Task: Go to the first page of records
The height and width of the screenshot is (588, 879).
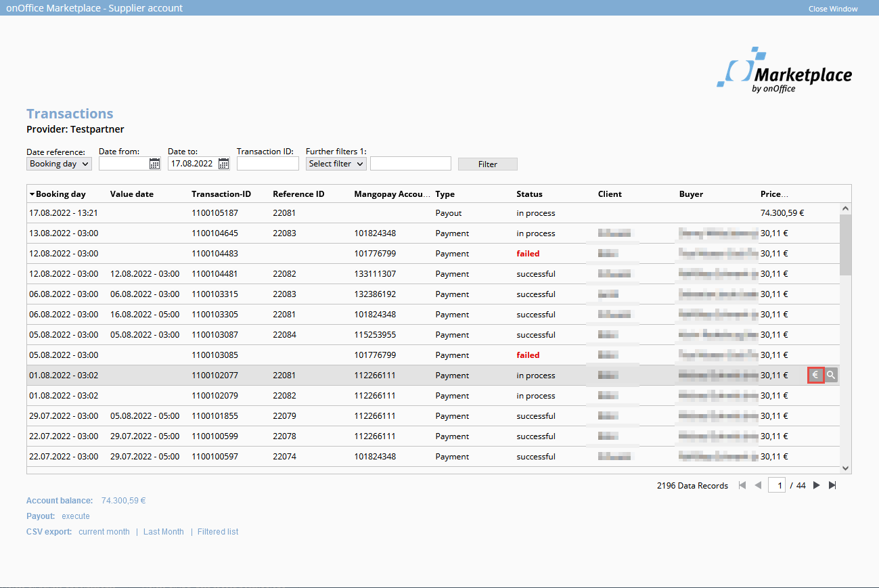Action: [742, 485]
